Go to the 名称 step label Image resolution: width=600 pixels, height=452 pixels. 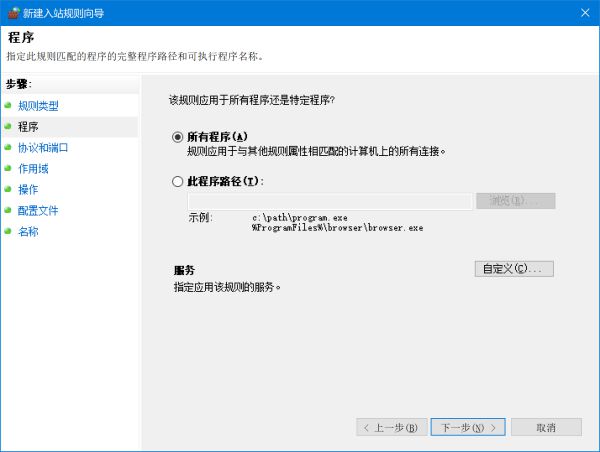tap(28, 232)
